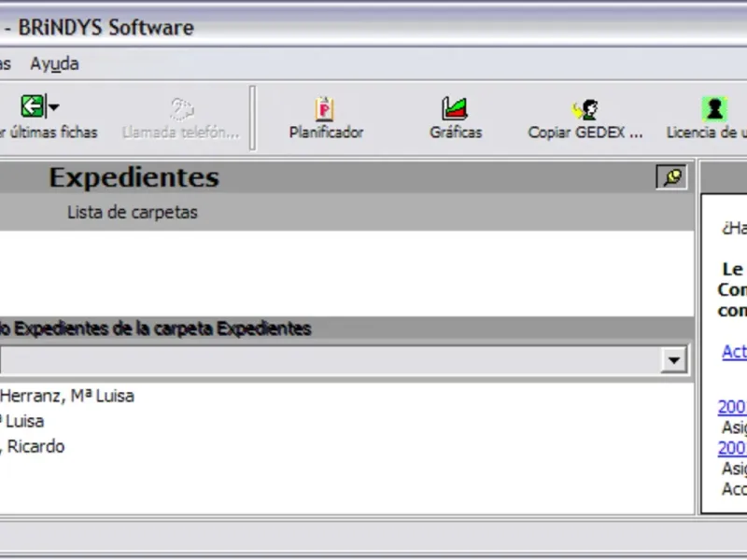Click the 'Lista de carpetas' label

tap(133, 213)
